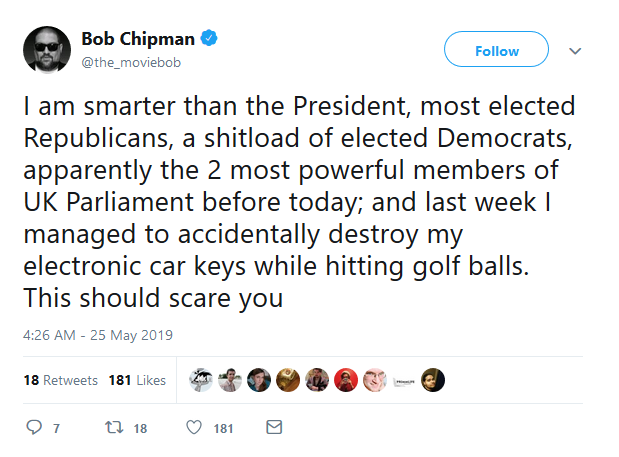Click the reply speech bubble icon
The width and height of the screenshot is (619, 457).
(x=34, y=427)
